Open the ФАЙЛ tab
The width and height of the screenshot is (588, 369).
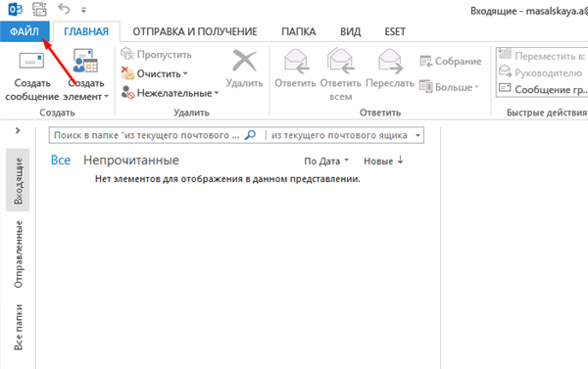click(24, 32)
